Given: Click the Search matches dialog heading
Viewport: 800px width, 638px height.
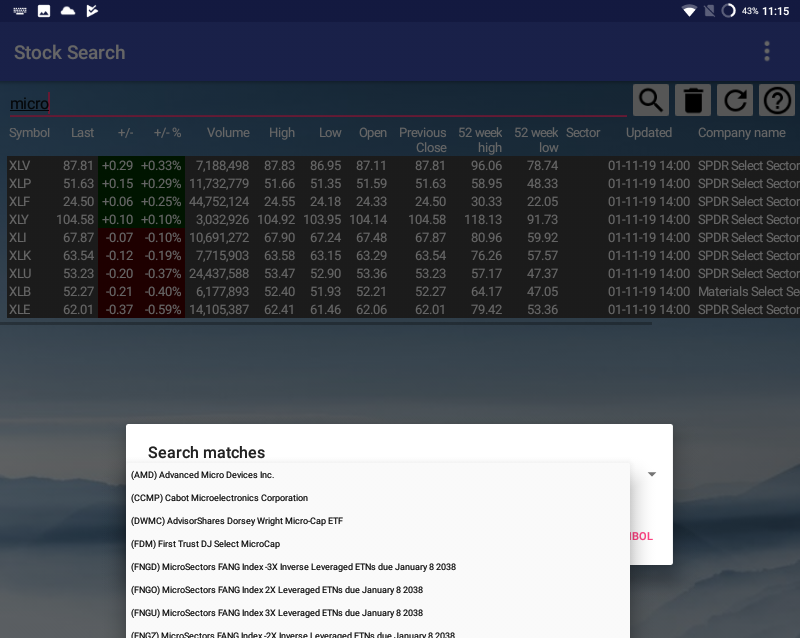Looking at the screenshot, I should click(206, 452).
